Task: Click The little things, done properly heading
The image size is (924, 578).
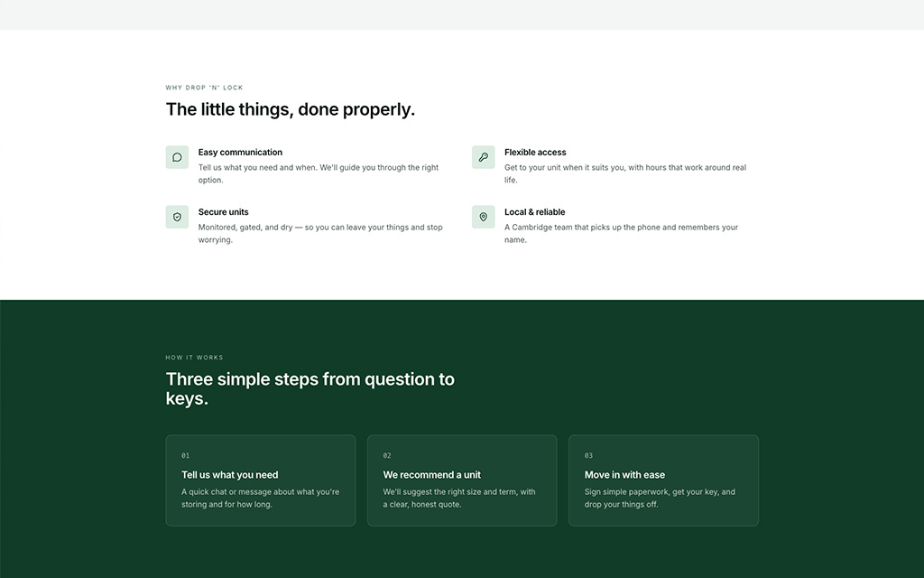Action: point(290,109)
